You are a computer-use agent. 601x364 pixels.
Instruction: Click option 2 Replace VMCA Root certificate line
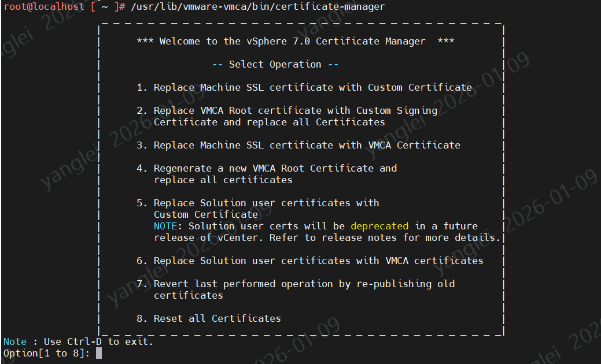pyautogui.click(x=287, y=110)
